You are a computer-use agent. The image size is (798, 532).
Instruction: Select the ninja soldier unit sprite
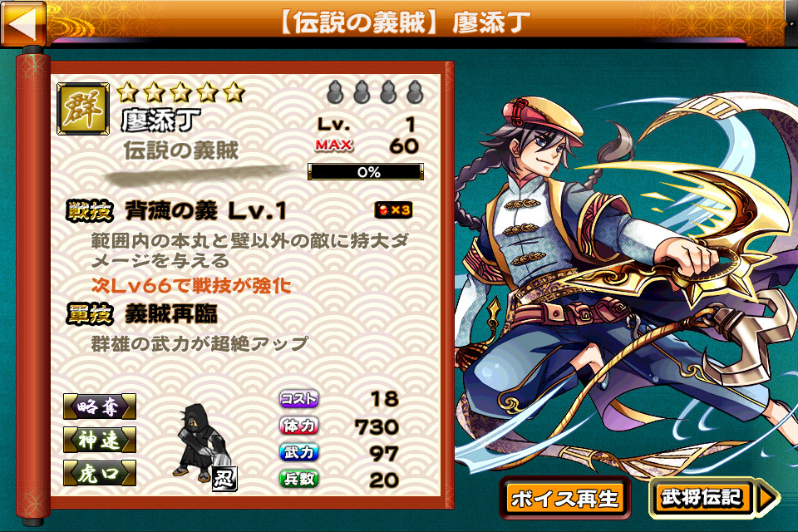pos(201,442)
